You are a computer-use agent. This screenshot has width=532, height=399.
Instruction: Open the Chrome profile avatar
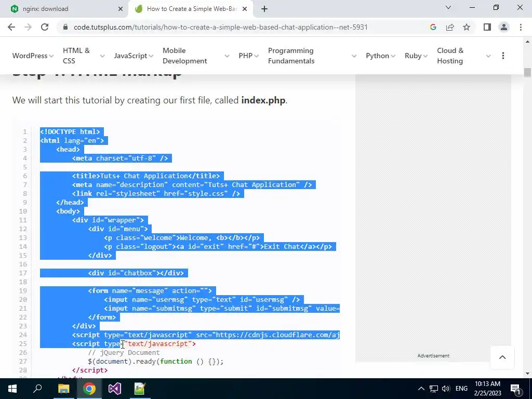504,27
